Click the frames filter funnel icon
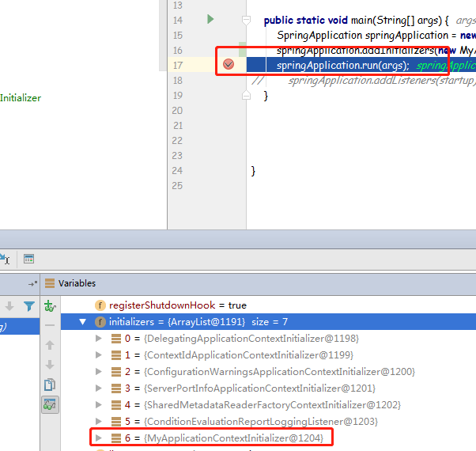Viewport: 476px width, 451px height. [29, 306]
